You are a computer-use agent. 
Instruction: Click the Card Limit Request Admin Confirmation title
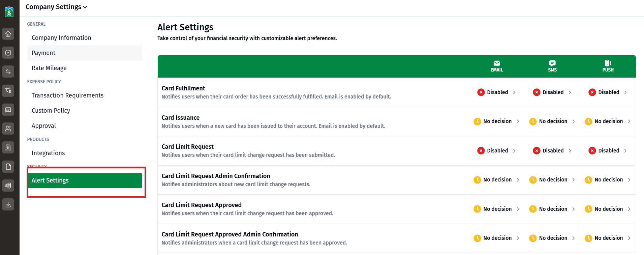click(x=216, y=176)
